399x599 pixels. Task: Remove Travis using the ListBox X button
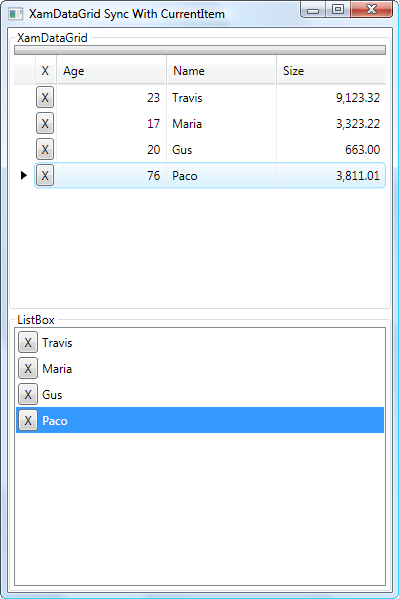28,342
